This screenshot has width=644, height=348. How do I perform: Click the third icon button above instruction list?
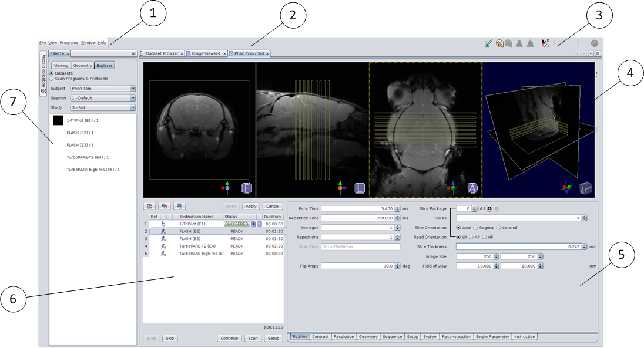click(179, 206)
